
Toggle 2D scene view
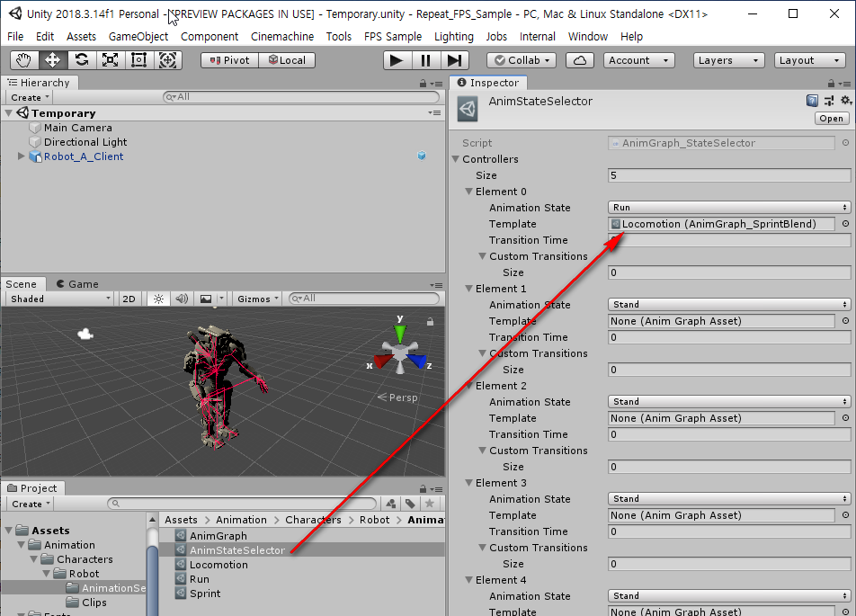point(129,299)
